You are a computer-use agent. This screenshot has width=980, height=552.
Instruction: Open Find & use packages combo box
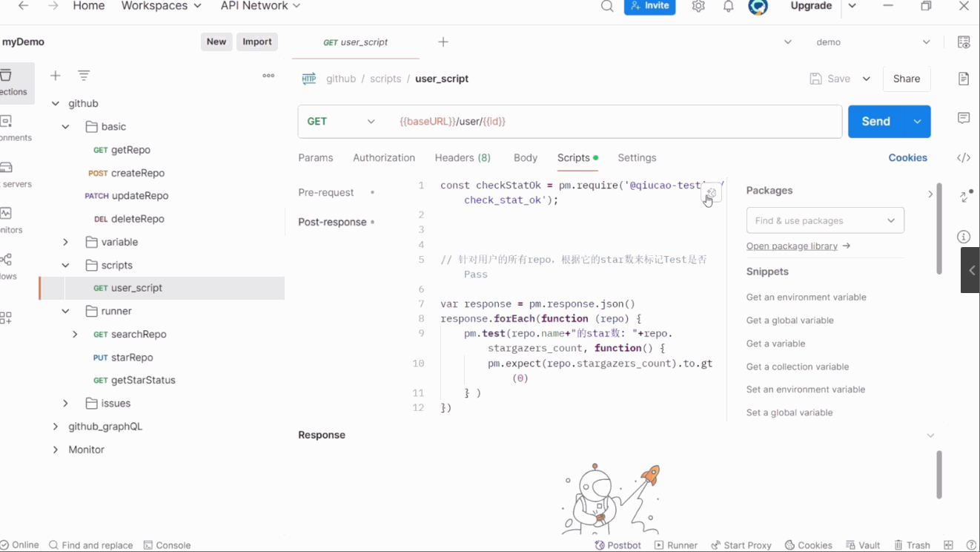click(825, 220)
